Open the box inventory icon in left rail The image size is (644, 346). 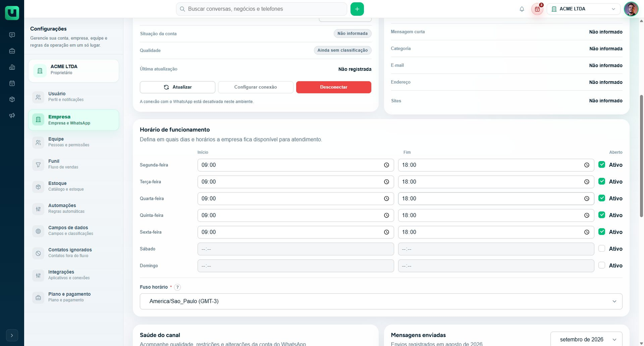(x=12, y=99)
